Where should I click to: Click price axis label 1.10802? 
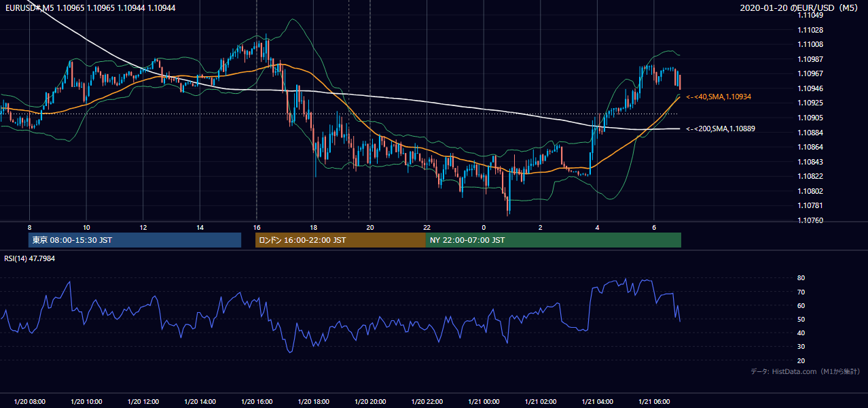point(810,191)
